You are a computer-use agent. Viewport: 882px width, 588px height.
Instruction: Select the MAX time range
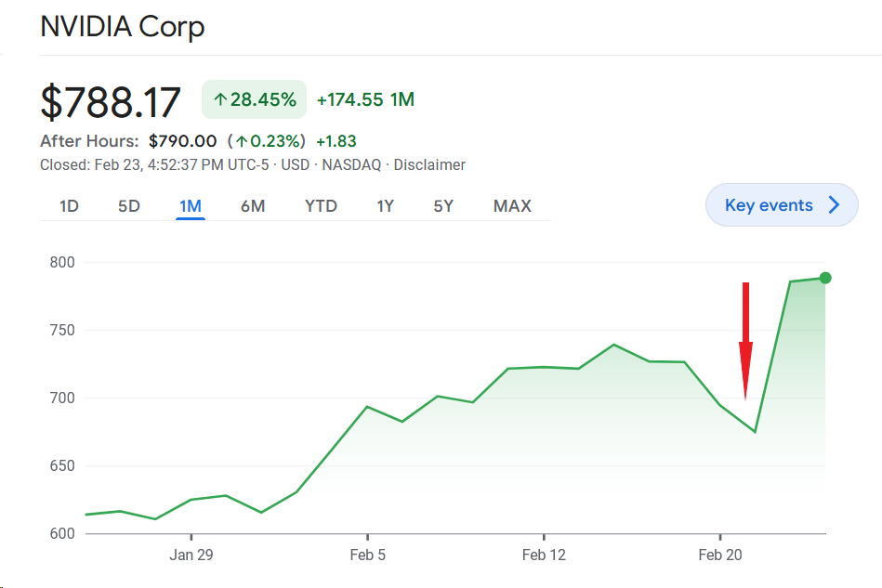(x=512, y=206)
